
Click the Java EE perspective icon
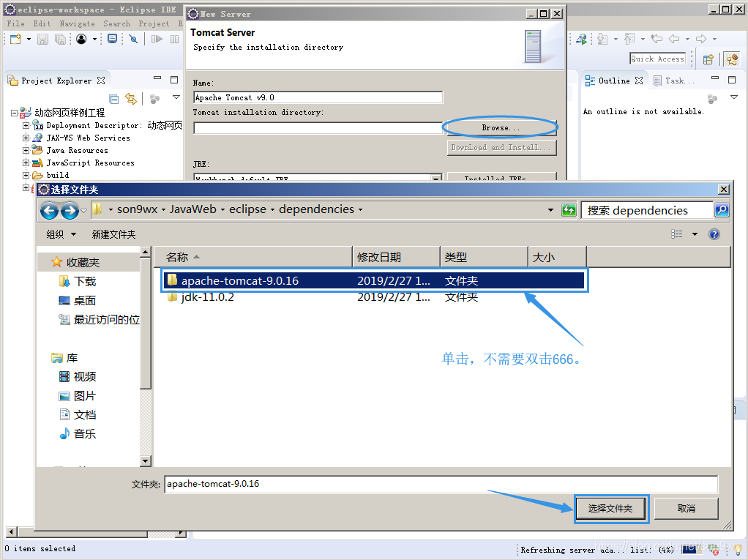click(x=732, y=59)
